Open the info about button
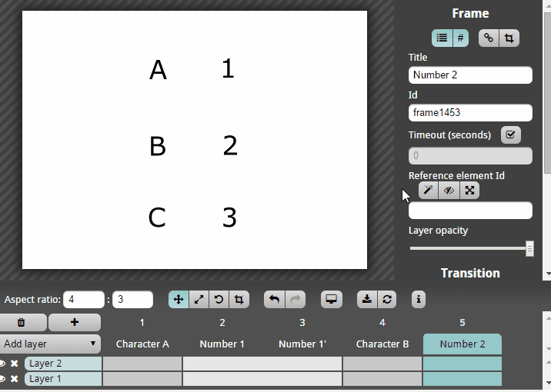The image size is (551, 392). tap(419, 299)
